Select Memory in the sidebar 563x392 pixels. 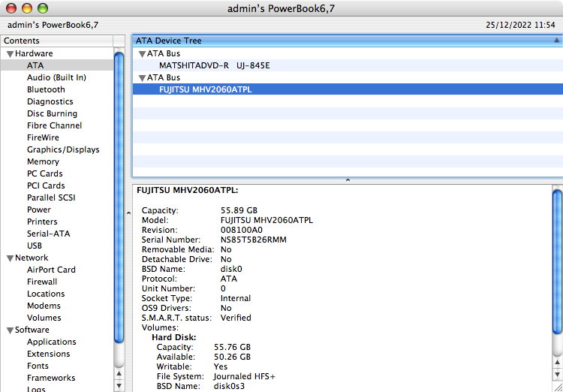[43, 161]
